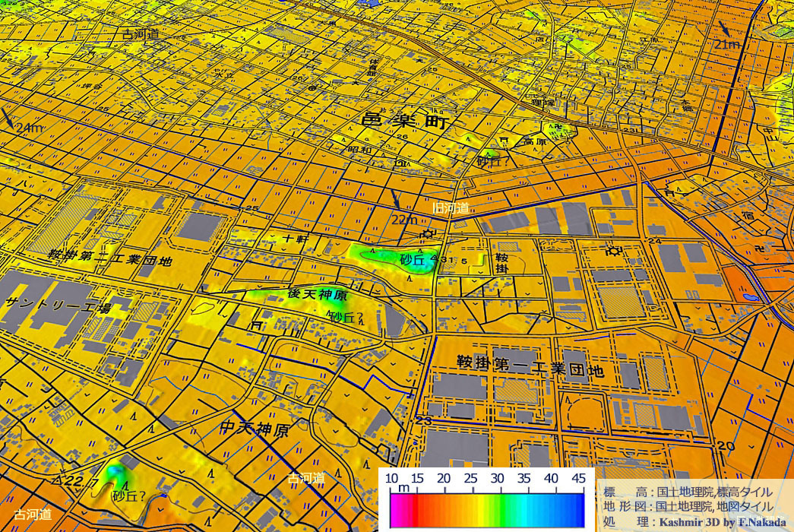This screenshot has height=532, width=794.
Task: Click the 22m elevation arrow marker
Action: (x=395, y=201)
